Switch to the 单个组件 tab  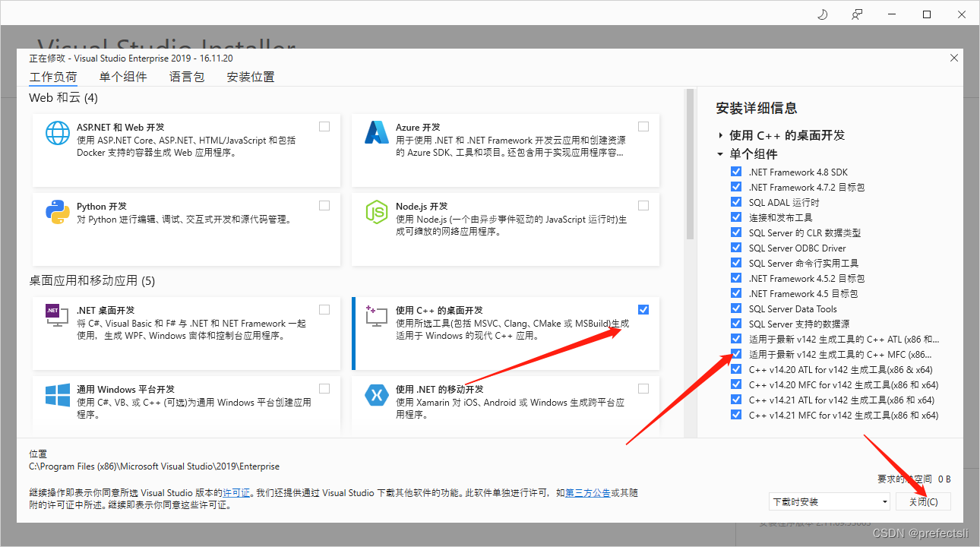(x=123, y=77)
